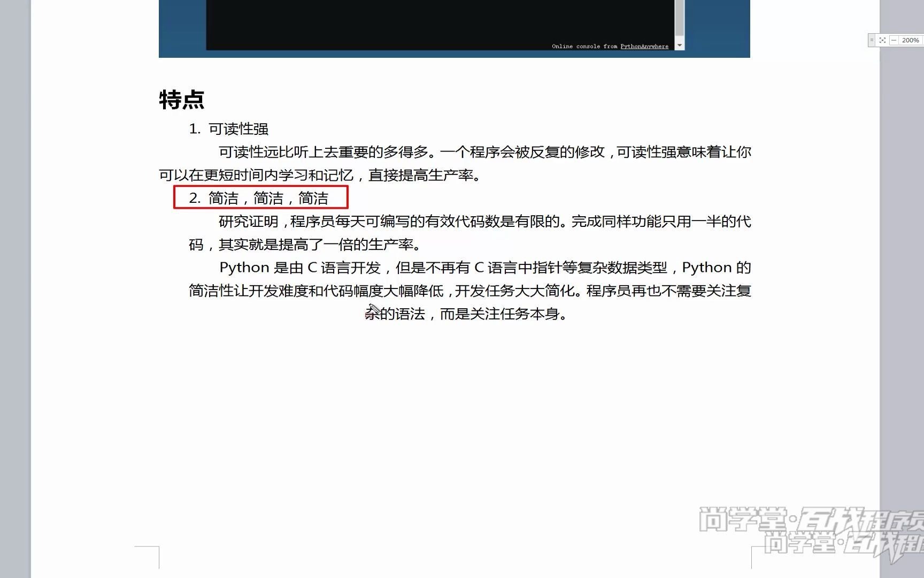The width and height of the screenshot is (924, 578).
Task: Click the full-screen reading icon near zoom controls
Action: pos(882,40)
